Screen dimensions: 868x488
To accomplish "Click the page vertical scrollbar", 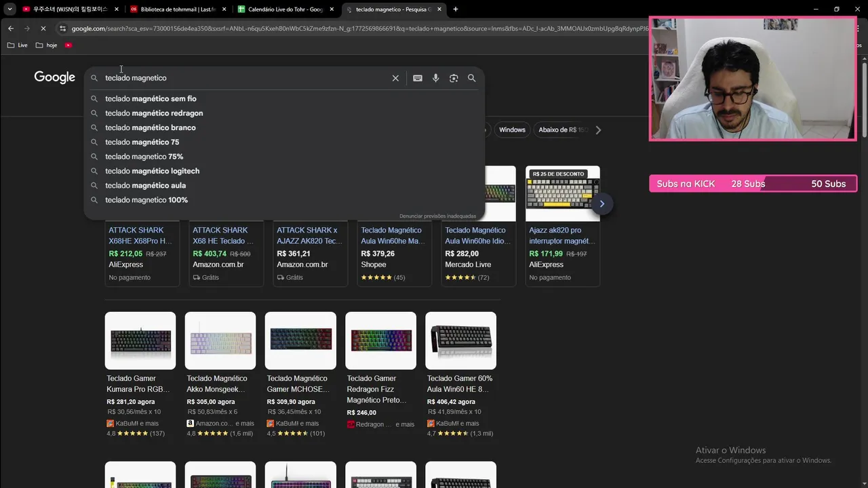I will [x=864, y=102].
